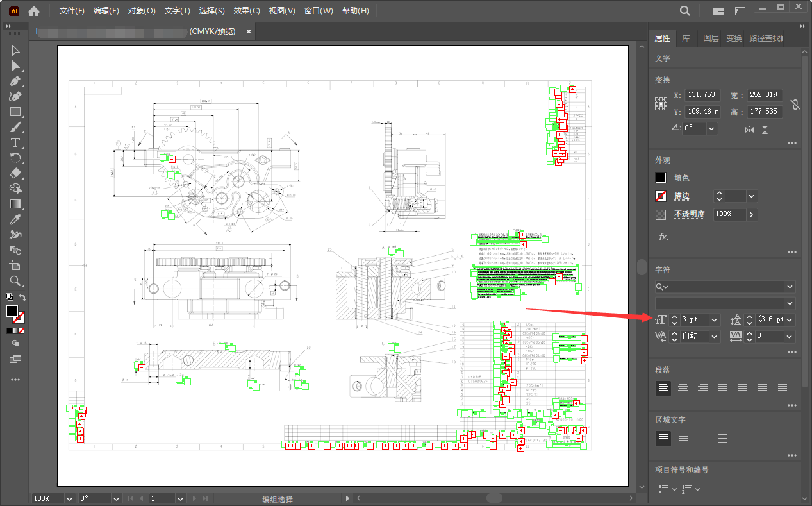
Task: Select the Direct Selection tool
Action: pos(16,66)
